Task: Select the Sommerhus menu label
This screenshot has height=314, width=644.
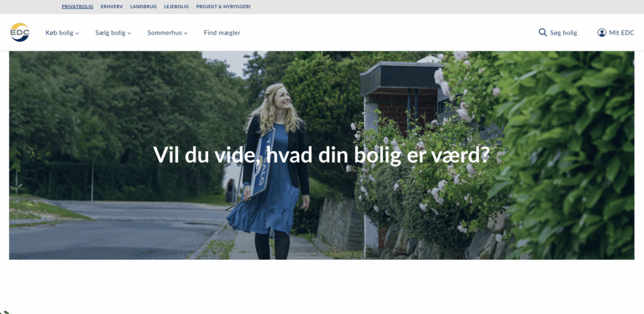Action: tap(164, 33)
